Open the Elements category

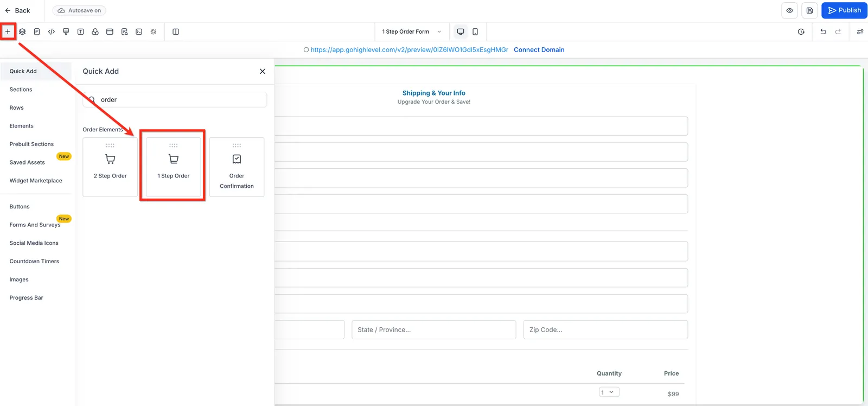click(x=21, y=126)
